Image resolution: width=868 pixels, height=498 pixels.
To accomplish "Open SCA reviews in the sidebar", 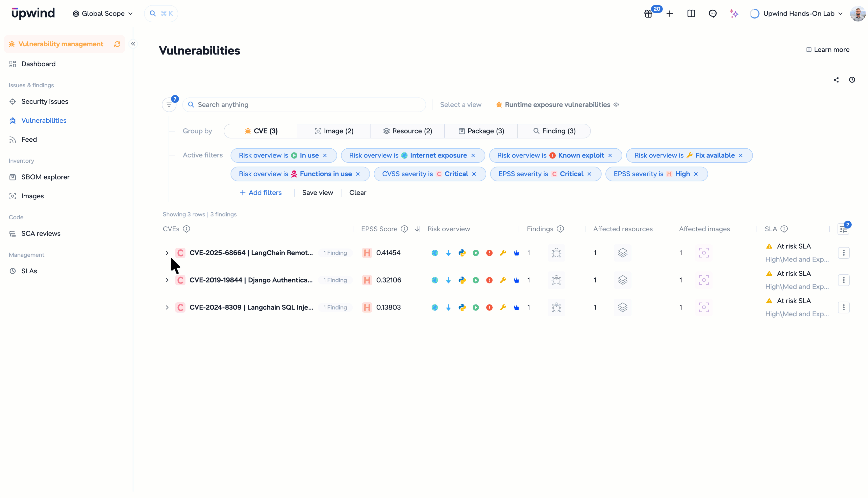I will (x=41, y=234).
